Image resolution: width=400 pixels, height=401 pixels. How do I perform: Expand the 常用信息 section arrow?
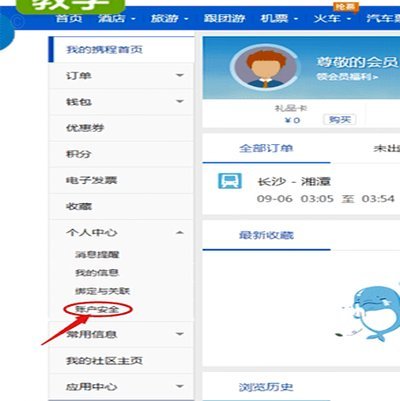pos(180,334)
